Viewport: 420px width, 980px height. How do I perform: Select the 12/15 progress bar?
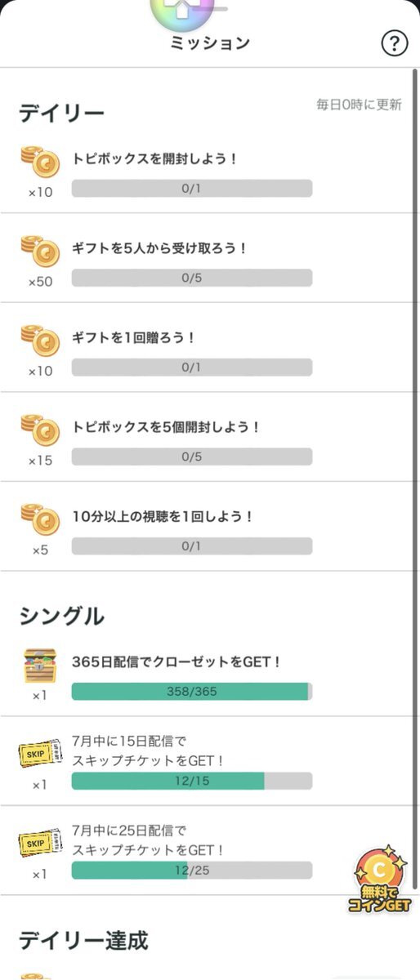point(192,781)
